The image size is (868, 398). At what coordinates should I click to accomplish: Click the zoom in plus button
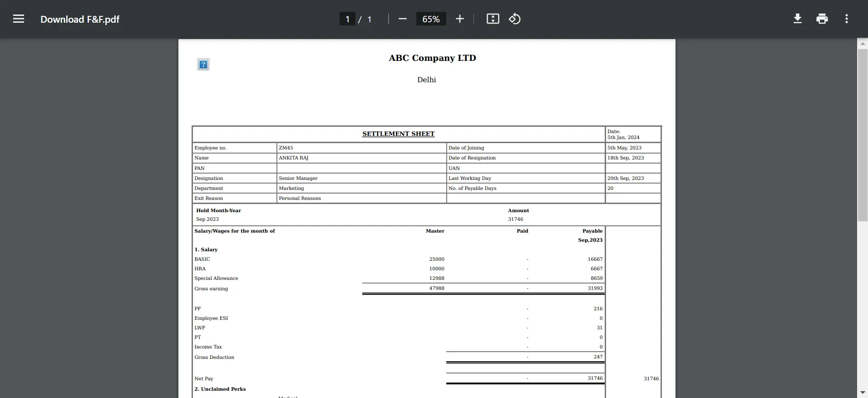459,19
